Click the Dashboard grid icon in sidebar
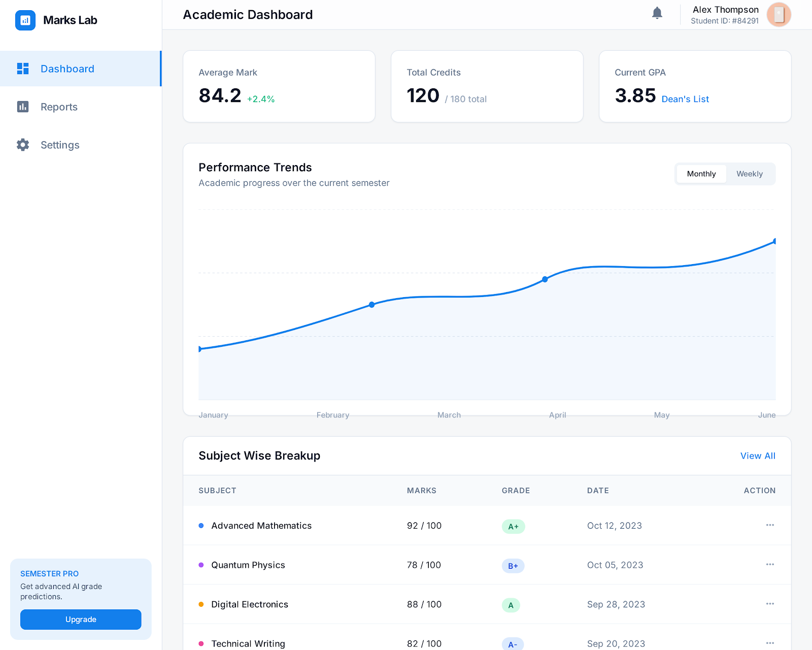The height and width of the screenshot is (650, 812). [x=23, y=69]
